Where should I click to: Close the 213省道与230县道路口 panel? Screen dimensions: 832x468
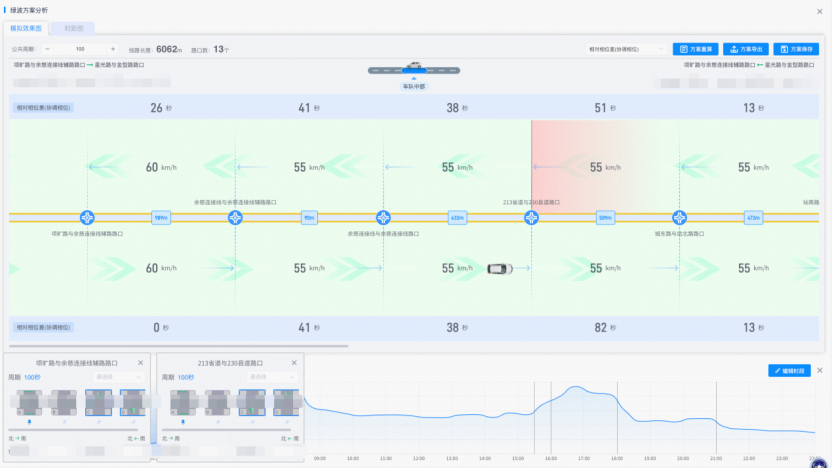coord(293,363)
